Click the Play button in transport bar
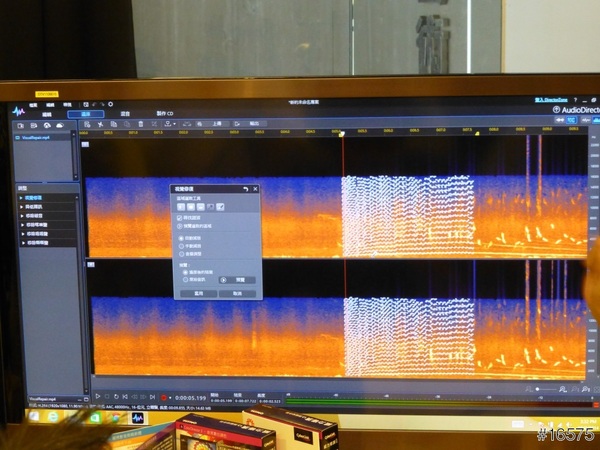Screen dimensions: 600x450 pyautogui.click(x=98, y=396)
